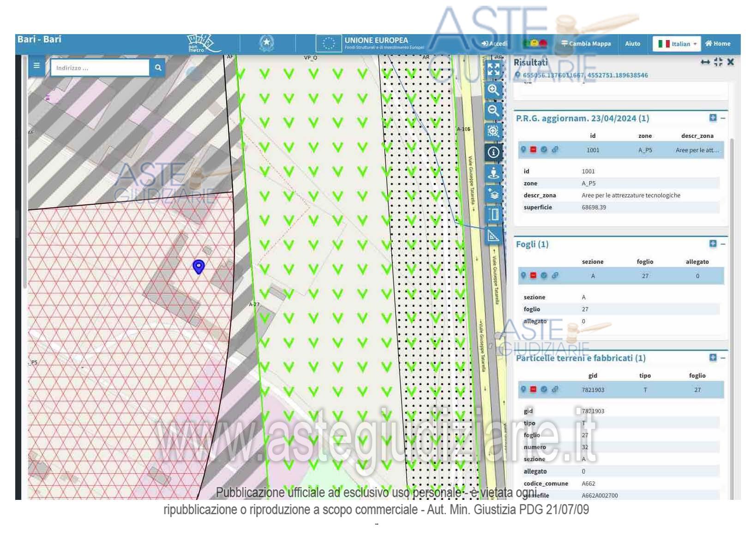The image size is (756, 534).
Task: Click the fullscreen map toolbar icon
Action: pyautogui.click(x=493, y=69)
